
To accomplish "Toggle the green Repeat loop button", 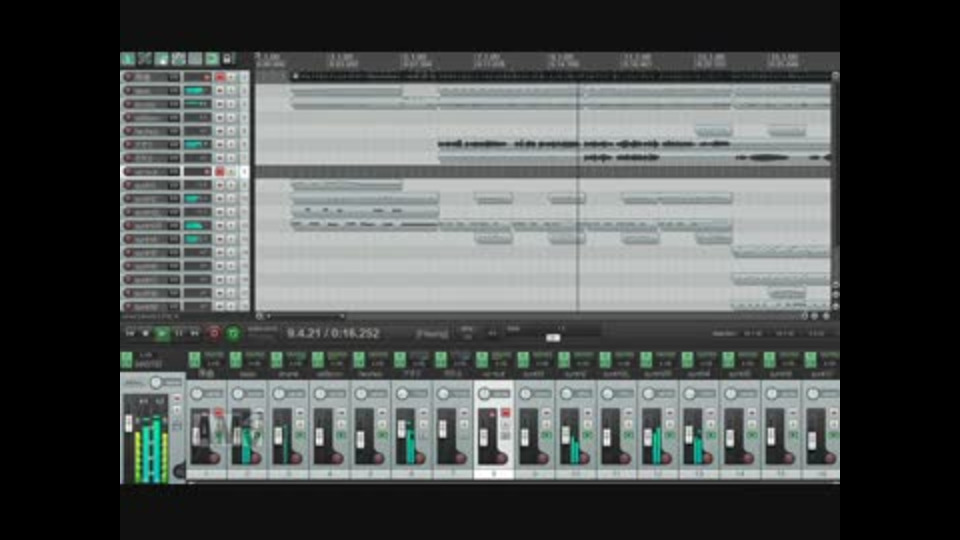I will coord(233,333).
